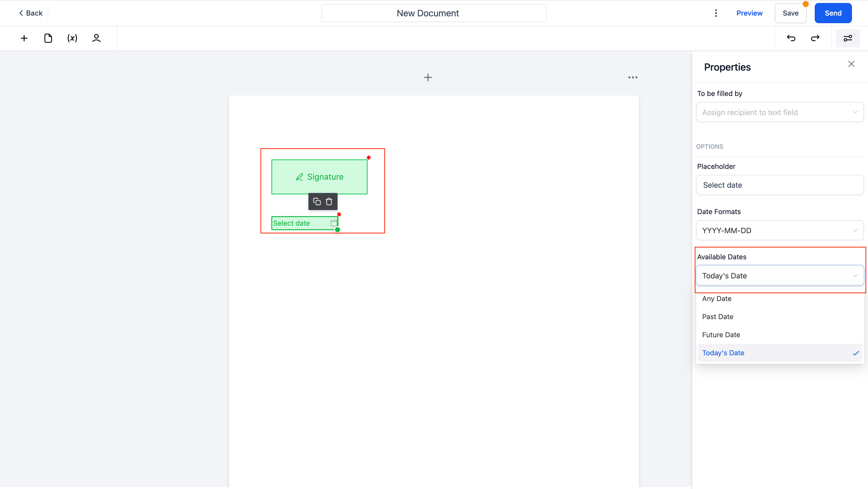The height and width of the screenshot is (489, 868).
Task: Select 'Any Date' from available dates
Action: point(717,298)
